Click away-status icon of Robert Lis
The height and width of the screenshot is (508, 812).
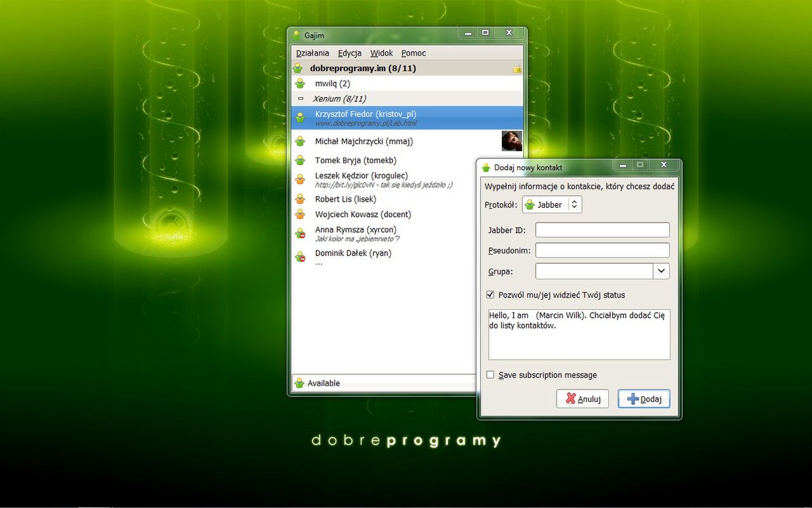[301, 199]
